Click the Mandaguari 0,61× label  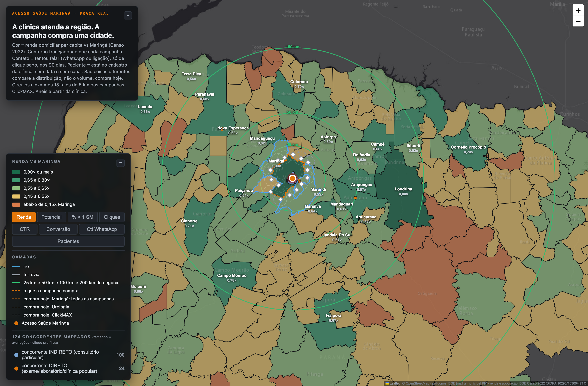(x=342, y=206)
